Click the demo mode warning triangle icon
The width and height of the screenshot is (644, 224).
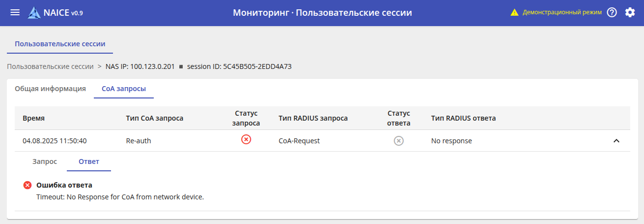(514, 13)
